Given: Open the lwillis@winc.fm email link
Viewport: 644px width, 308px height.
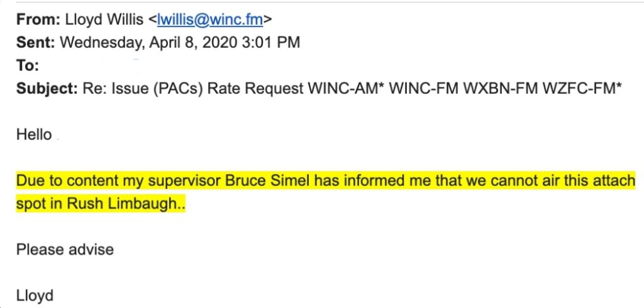Looking at the screenshot, I should [210, 20].
